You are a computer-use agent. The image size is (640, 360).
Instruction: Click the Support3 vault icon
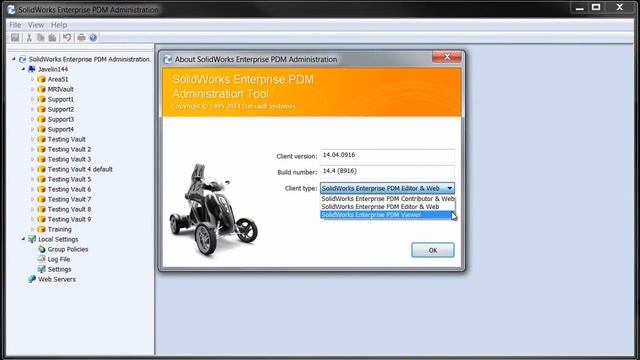[x=41, y=119]
